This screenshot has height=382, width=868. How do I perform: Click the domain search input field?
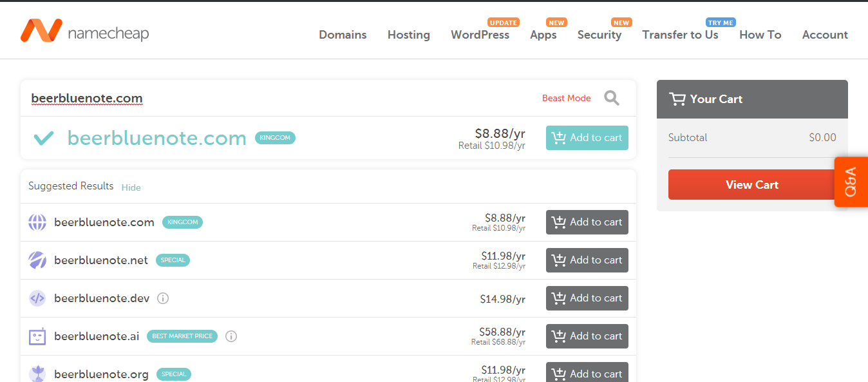click(277, 98)
